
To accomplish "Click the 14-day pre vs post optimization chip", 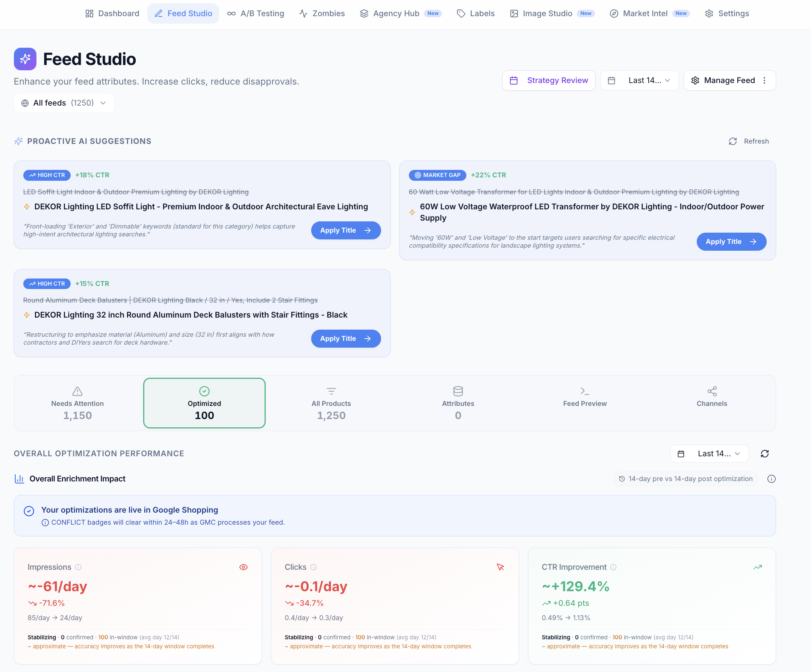I will [686, 479].
